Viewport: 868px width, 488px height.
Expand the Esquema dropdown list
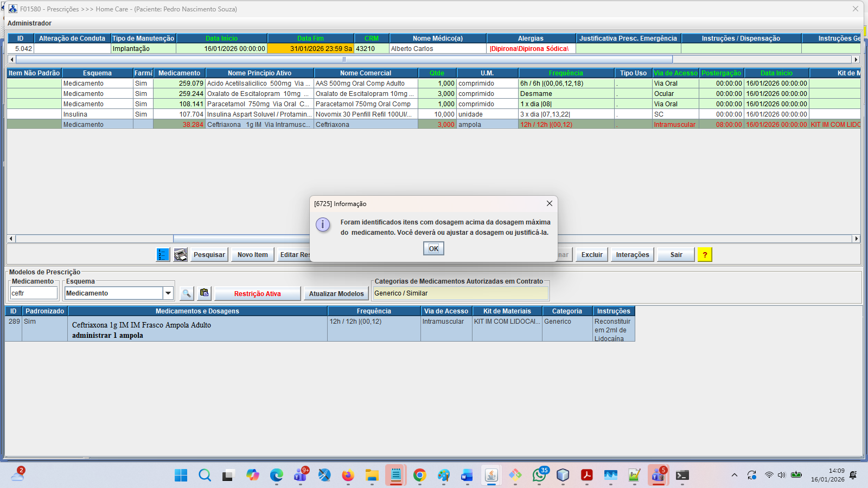pyautogui.click(x=168, y=293)
